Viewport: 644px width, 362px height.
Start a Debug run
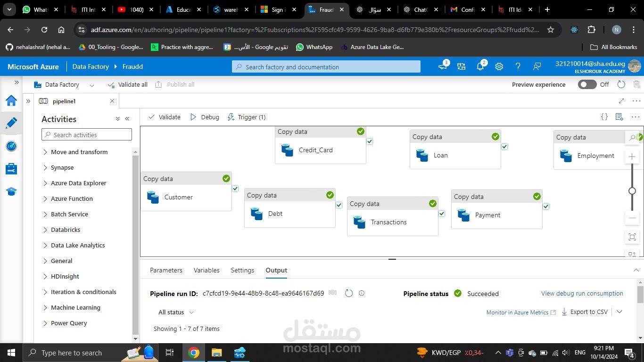(205, 117)
